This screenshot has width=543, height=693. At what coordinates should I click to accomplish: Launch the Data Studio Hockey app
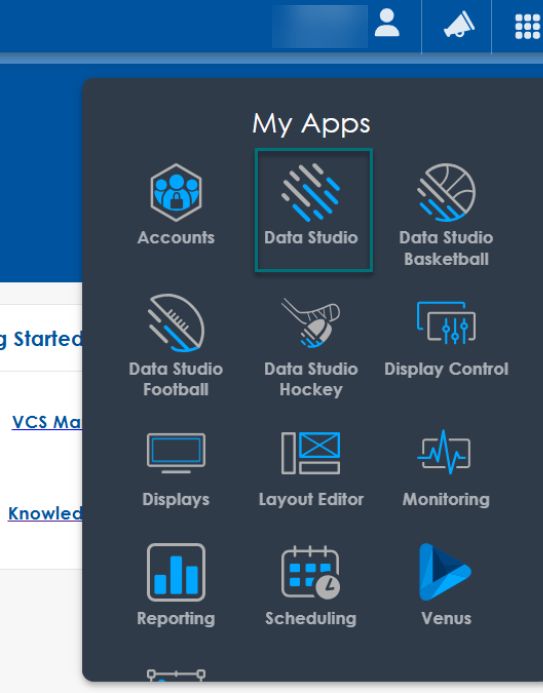311,347
